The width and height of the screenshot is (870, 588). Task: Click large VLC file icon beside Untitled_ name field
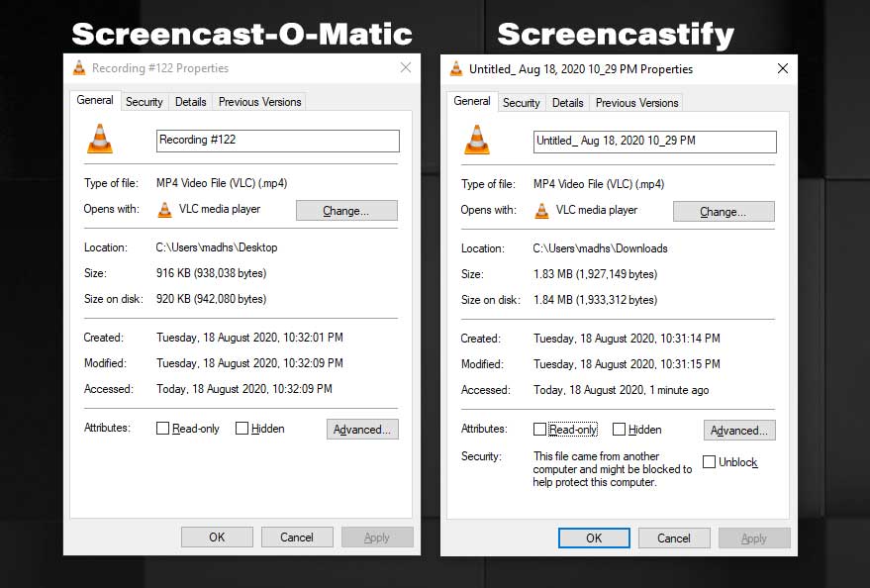click(x=477, y=140)
